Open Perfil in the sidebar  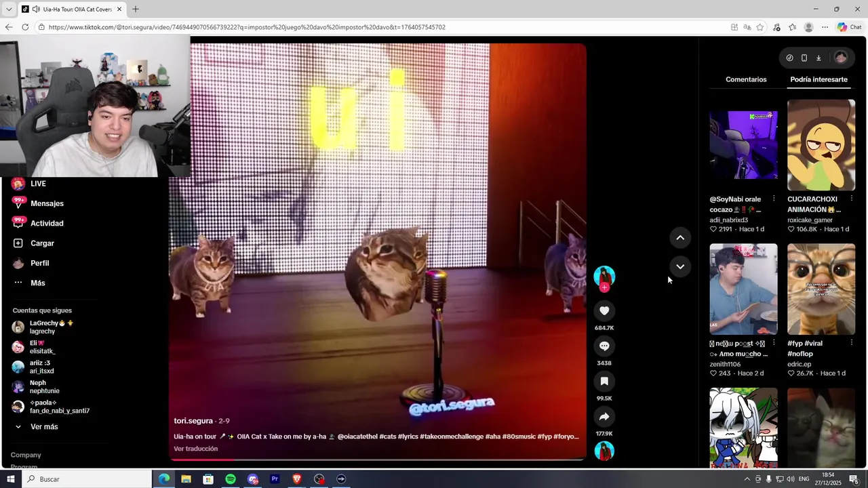(x=39, y=263)
